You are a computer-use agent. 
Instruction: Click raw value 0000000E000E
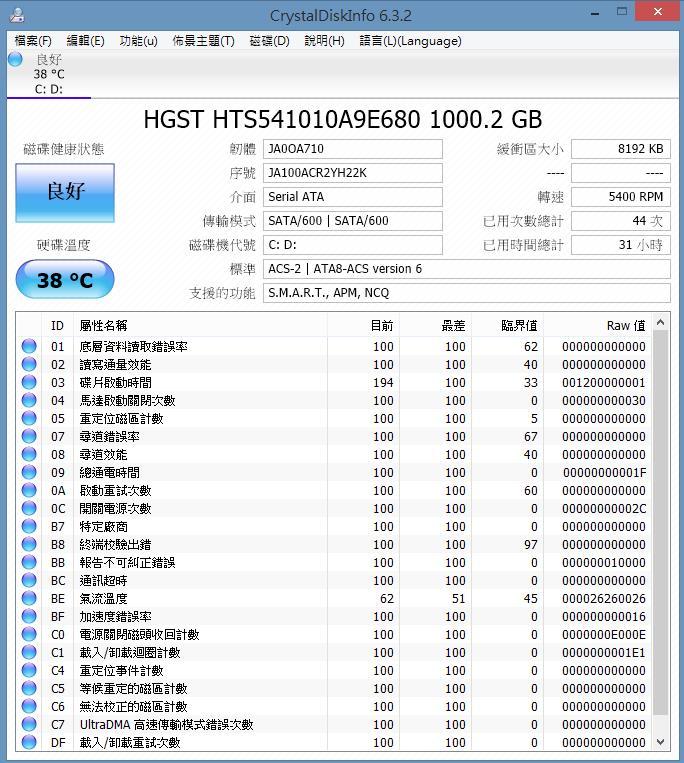(604, 635)
